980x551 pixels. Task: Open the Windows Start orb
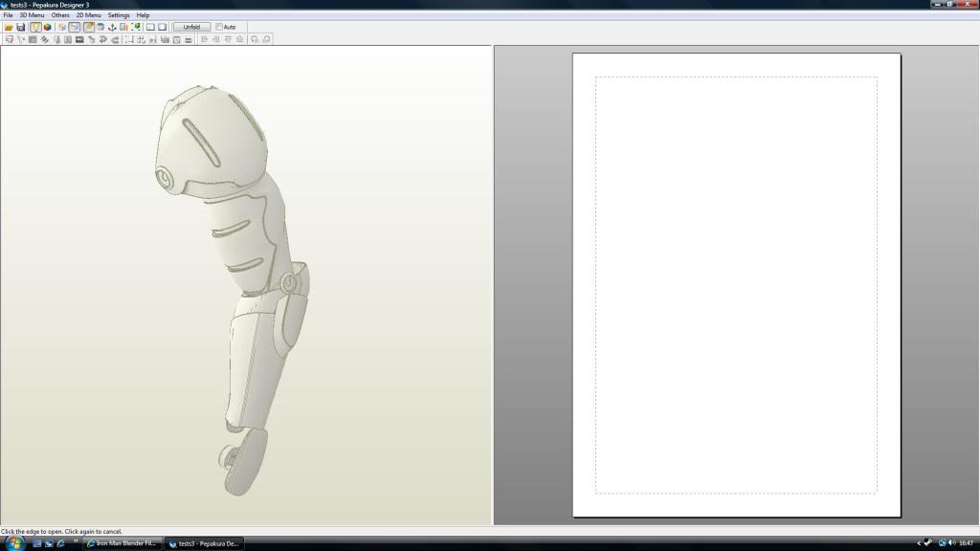13,543
